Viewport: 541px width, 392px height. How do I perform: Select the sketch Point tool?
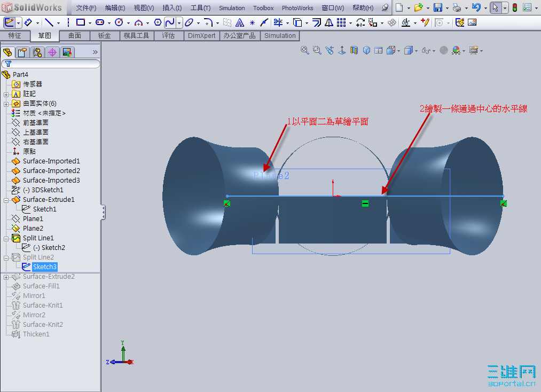[252, 23]
